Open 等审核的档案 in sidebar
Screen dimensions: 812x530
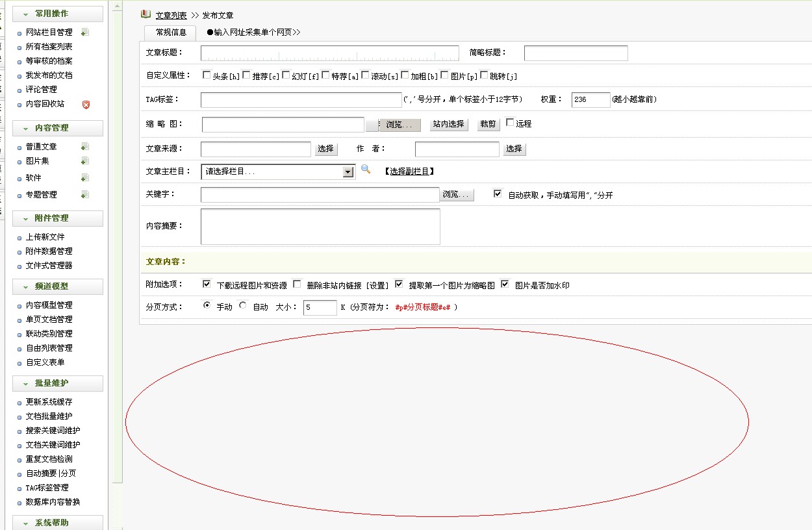tap(49, 61)
